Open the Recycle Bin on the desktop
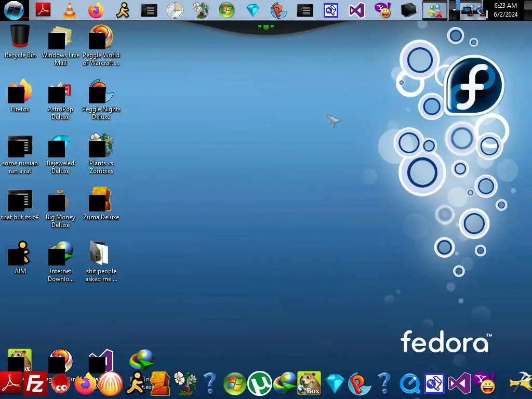Image resolution: width=532 pixels, height=399 pixels. [20, 42]
